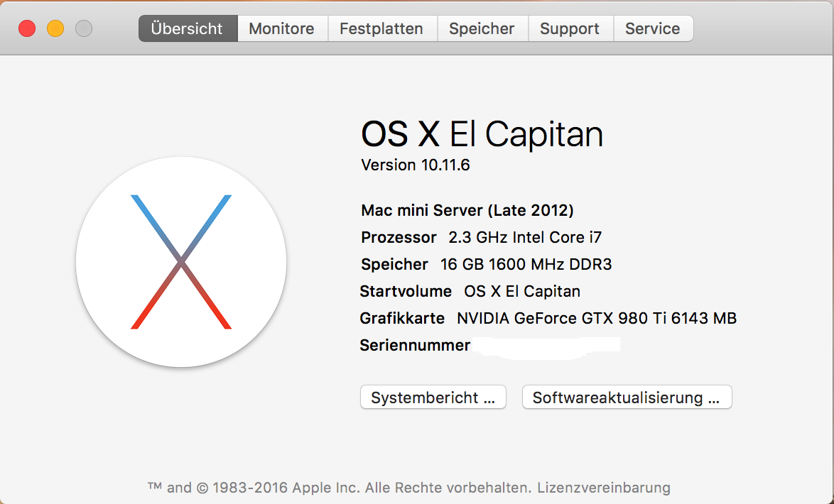Open the Support tab
834x504 pixels.
570,29
